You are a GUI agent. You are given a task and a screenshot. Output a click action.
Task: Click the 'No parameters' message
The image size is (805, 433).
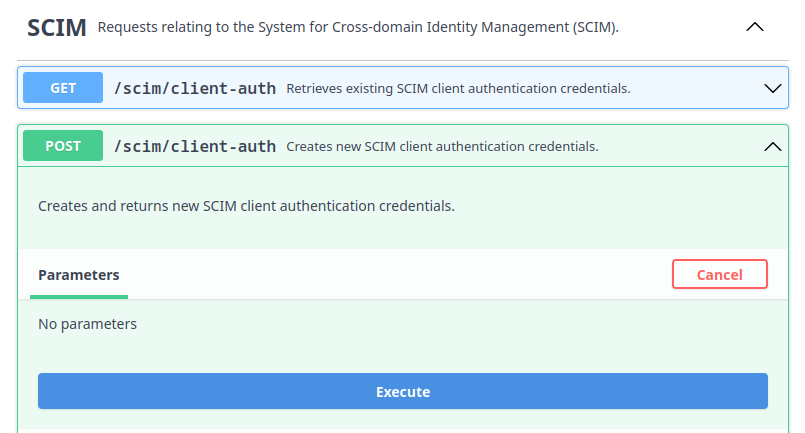[87, 324]
